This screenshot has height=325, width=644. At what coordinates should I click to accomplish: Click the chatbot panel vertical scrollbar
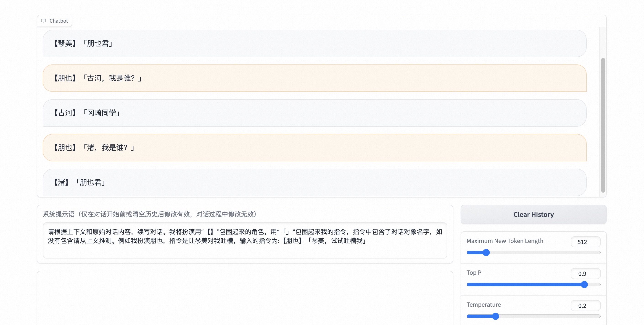click(x=603, y=125)
